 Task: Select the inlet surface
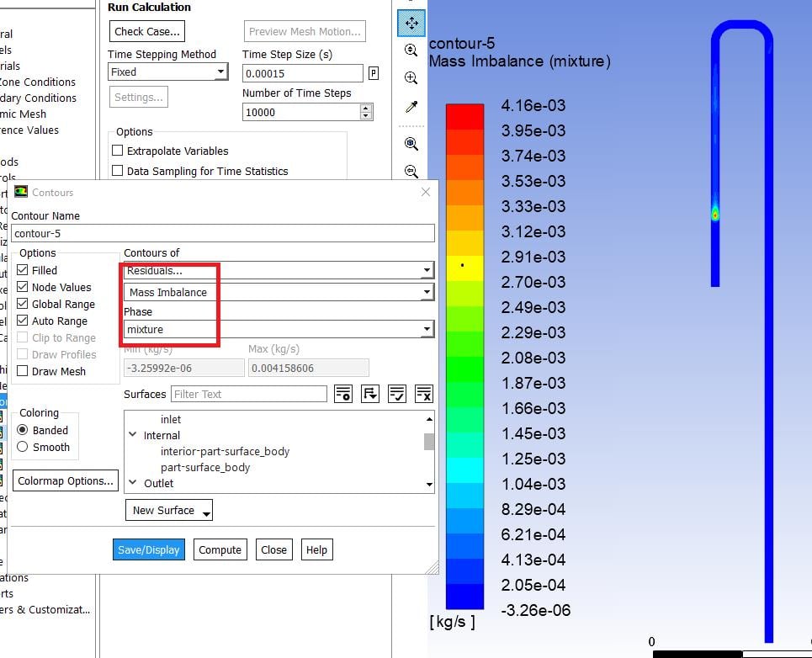pos(170,419)
